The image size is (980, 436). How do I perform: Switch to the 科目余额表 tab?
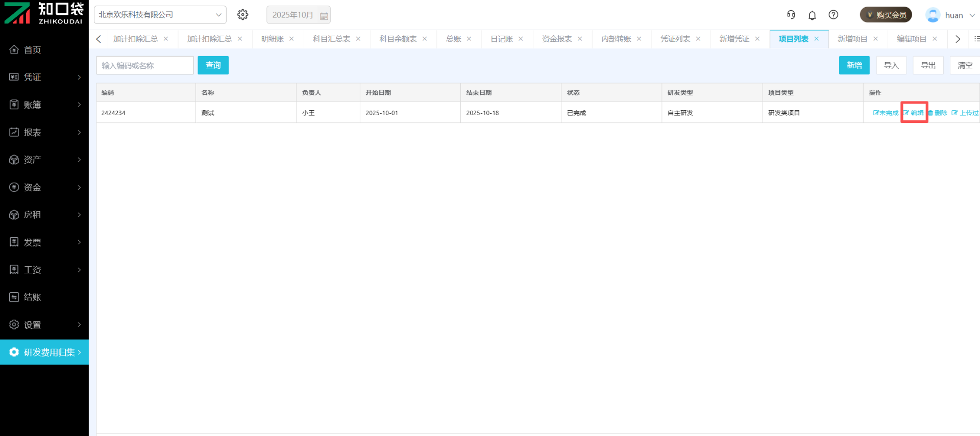point(398,39)
